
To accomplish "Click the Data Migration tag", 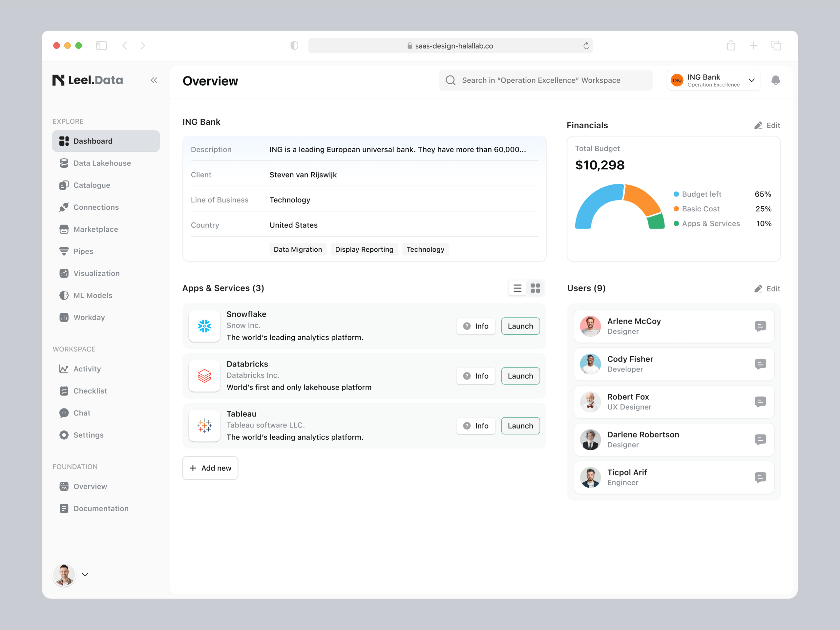I will [x=298, y=249].
